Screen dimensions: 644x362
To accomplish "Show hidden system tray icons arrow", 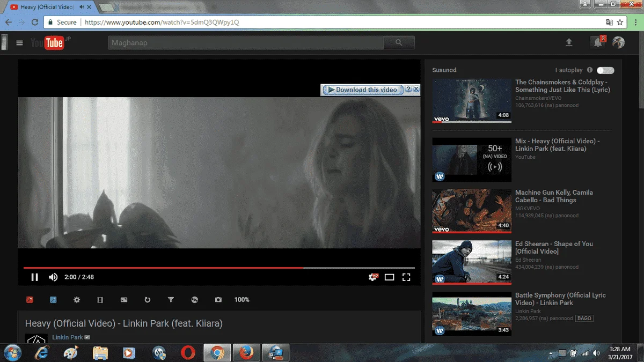I will tap(551, 353).
